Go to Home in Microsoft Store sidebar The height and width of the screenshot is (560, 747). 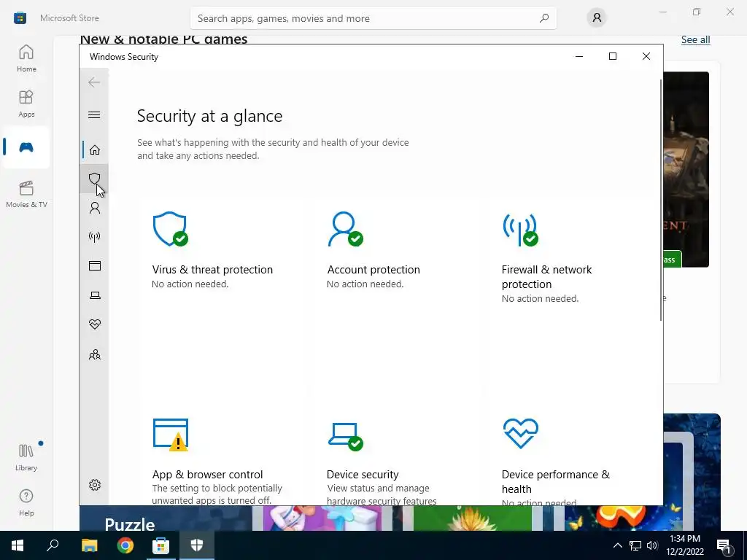tap(26, 58)
